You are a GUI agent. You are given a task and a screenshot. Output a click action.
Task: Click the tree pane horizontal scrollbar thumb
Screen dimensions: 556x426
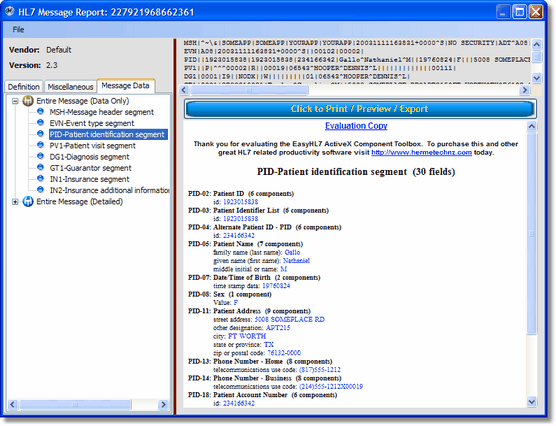pos(75,404)
